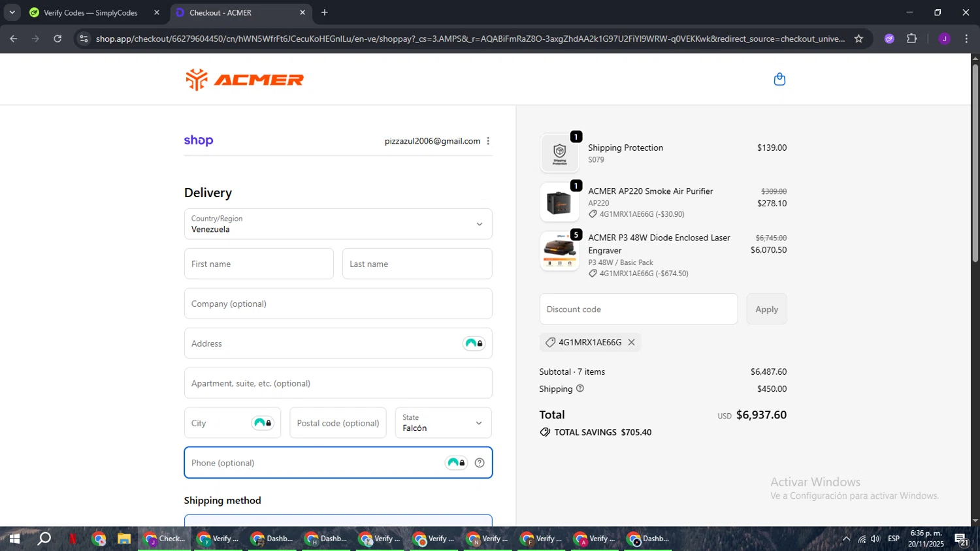980x551 pixels.
Task: Click the ACMER logo
Action: coord(244,80)
